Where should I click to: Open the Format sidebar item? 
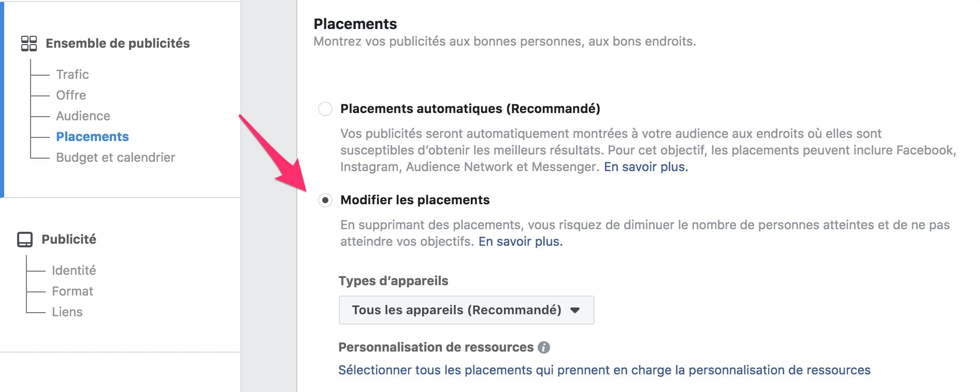click(x=73, y=291)
